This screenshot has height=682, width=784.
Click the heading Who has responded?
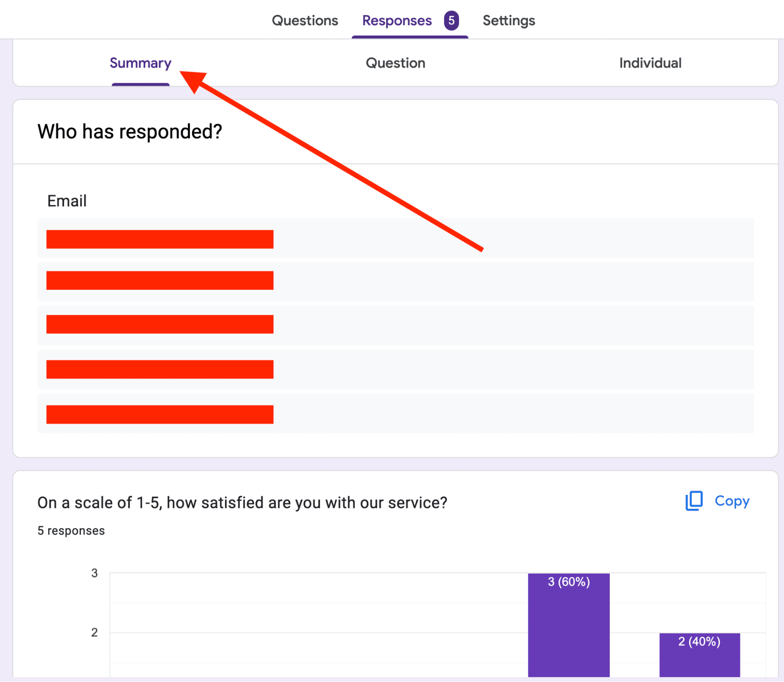click(130, 131)
